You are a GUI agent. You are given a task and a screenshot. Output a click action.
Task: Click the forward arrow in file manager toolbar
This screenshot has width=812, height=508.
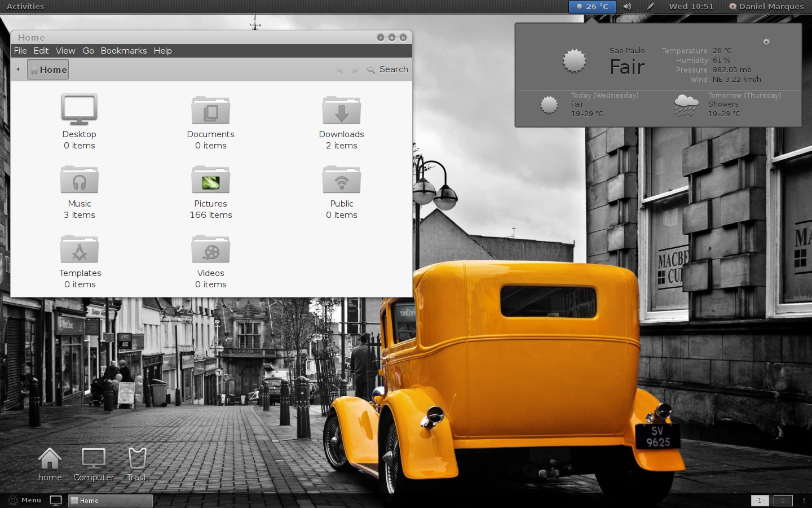[x=355, y=70]
